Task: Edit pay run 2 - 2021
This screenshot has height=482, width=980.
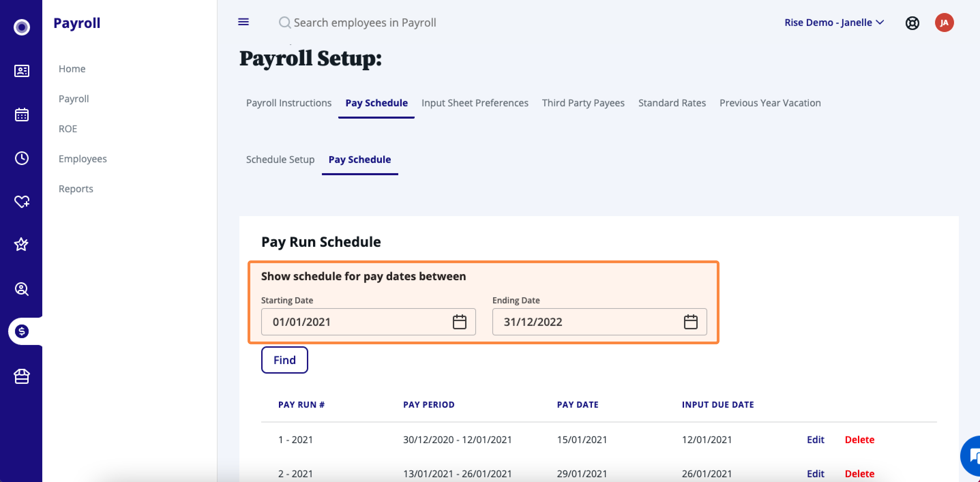Action: coord(815,473)
